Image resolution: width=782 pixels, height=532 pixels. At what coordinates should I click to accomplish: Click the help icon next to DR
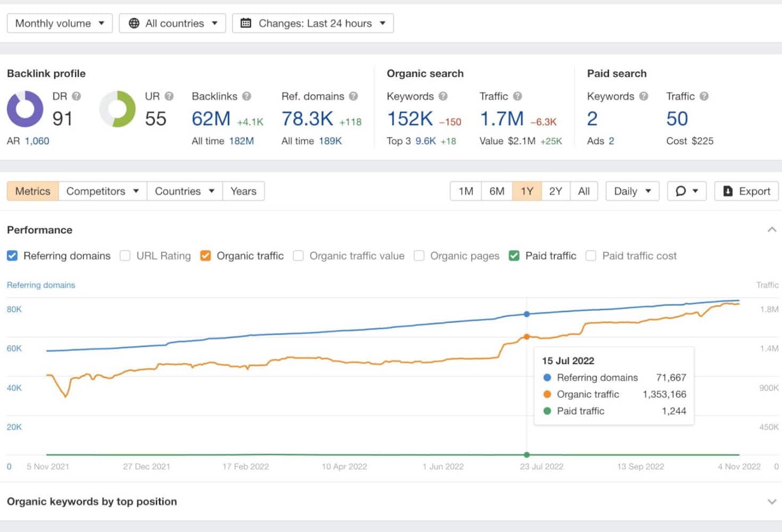(x=77, y=96)
